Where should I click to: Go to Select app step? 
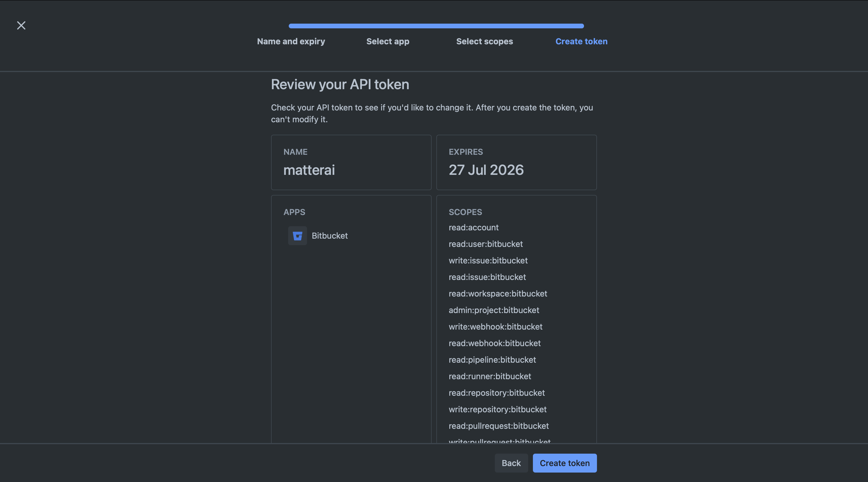(387, 41)
